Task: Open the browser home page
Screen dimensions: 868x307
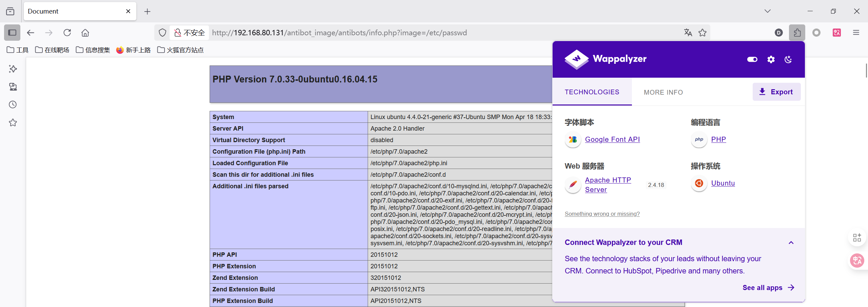Action: 85,33
